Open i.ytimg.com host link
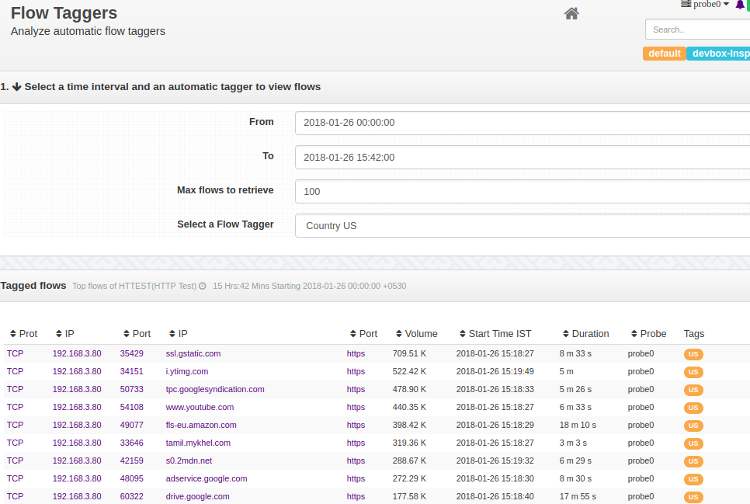This screenshot has height=504, width=750. coord(187,372)
